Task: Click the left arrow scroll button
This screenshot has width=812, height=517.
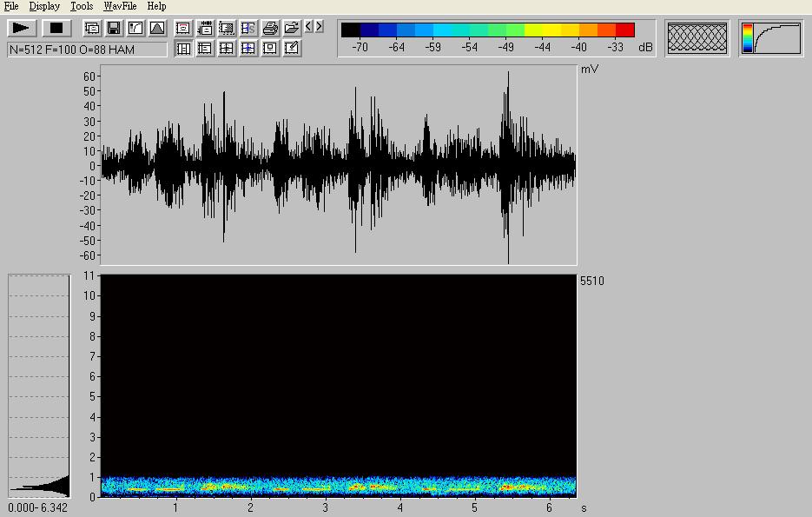Action: (x=309, y=27)
